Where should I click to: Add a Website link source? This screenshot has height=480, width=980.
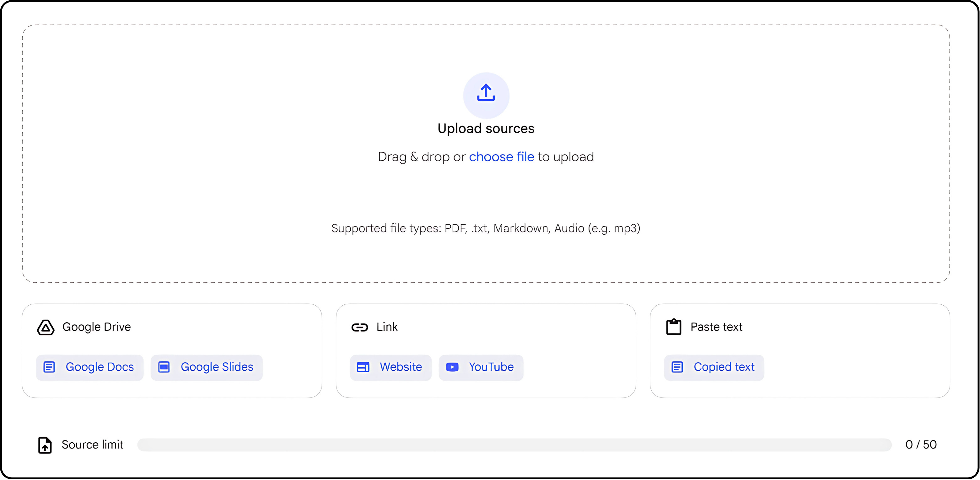[391, 367]
